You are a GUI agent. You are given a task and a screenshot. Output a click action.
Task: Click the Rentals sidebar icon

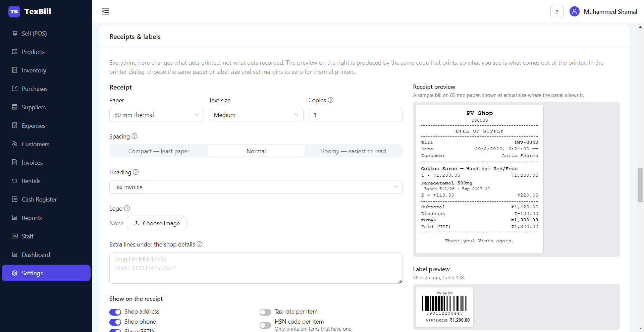click(x=15, y=181)
